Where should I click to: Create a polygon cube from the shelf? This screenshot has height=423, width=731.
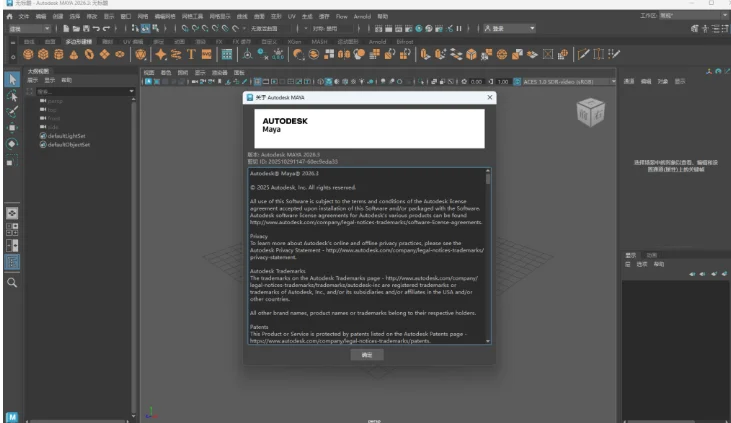point(43,55)
